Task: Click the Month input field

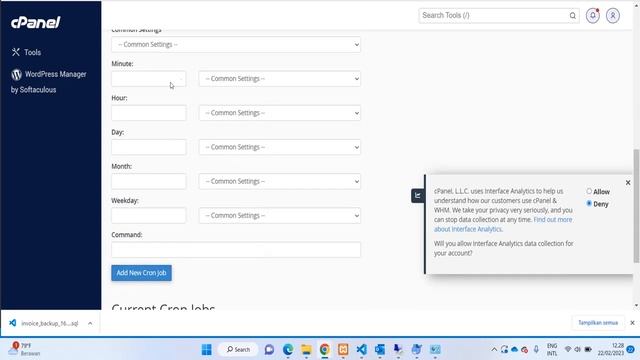Action: point(149,182)
